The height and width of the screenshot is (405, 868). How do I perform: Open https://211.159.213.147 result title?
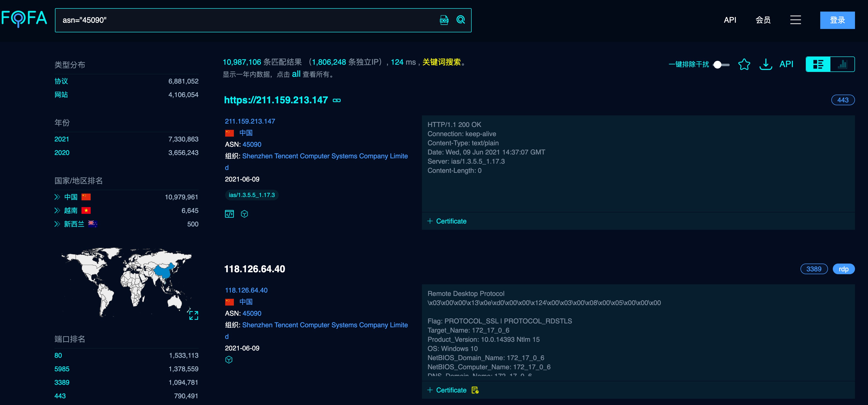tap(276, 100)
